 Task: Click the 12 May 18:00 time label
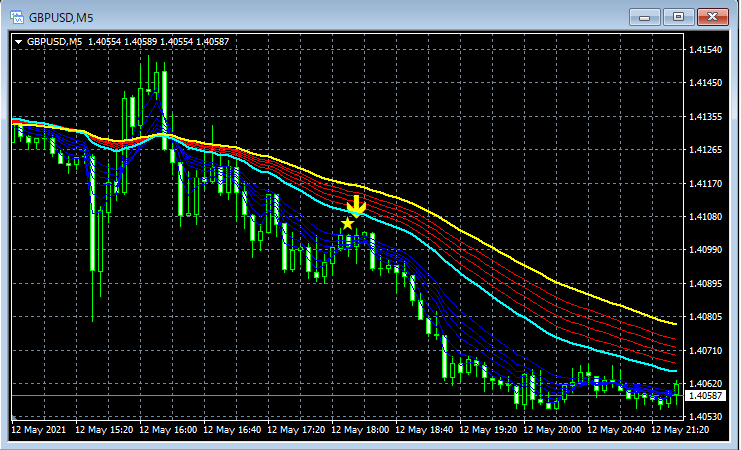(x=360, y=430)
